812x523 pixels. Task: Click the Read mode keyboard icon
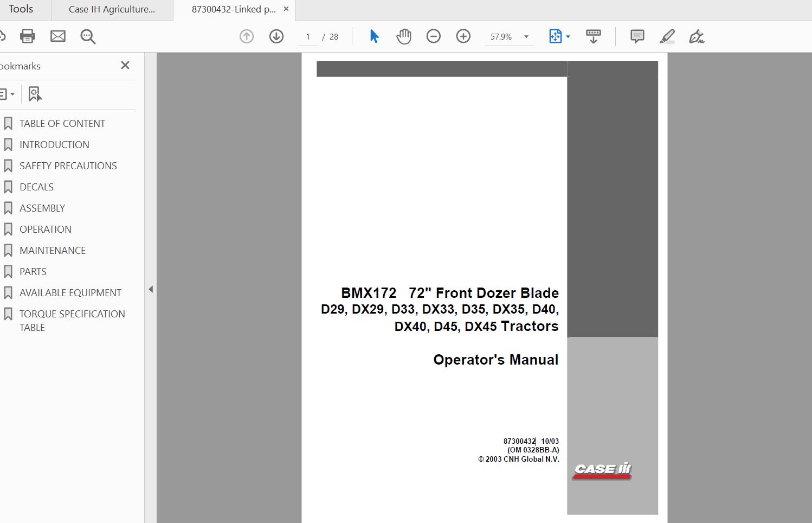coord(594,36)
